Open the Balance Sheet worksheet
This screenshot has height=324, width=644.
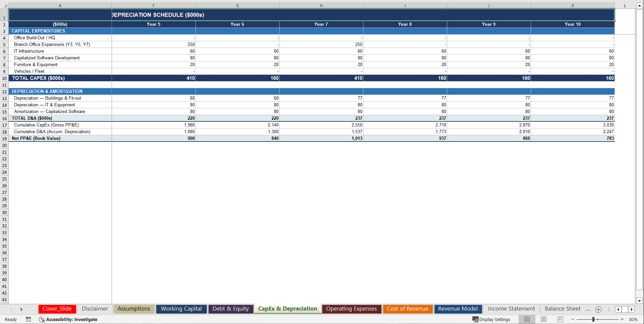pos(563,309)
